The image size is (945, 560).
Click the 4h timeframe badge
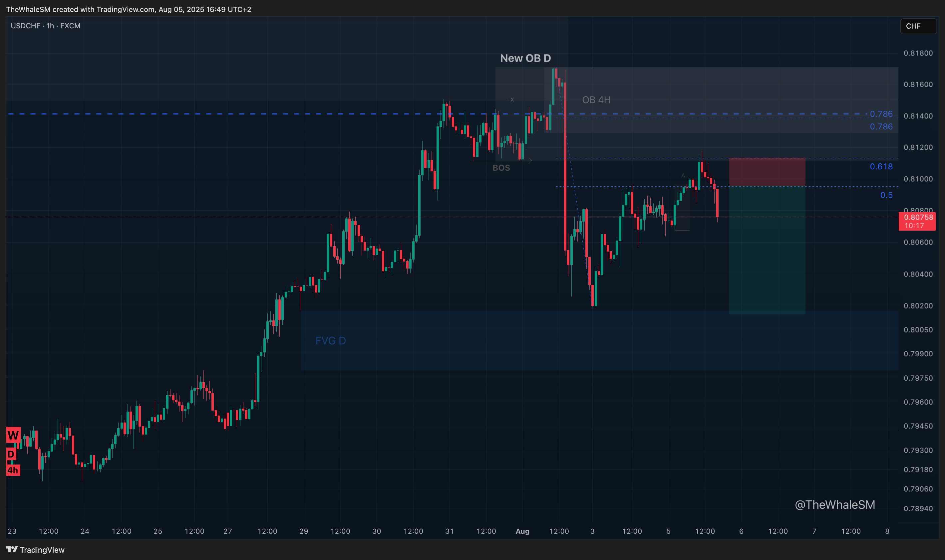[x=13, y=470]
